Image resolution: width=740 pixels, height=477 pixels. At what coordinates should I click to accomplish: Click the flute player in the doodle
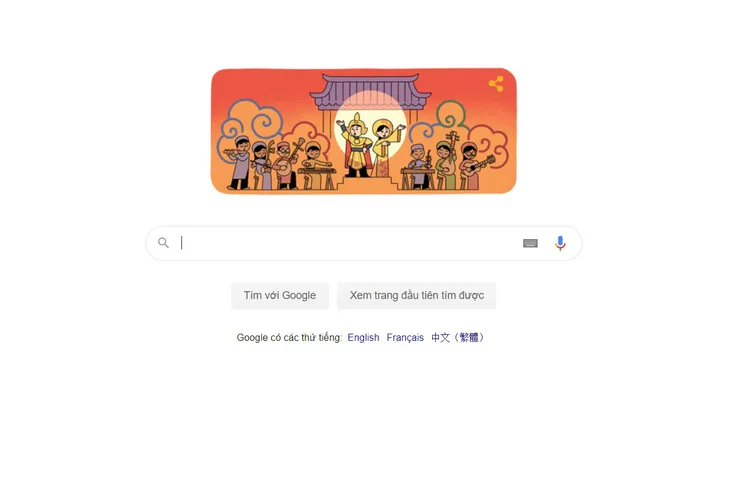coord(240,163)
